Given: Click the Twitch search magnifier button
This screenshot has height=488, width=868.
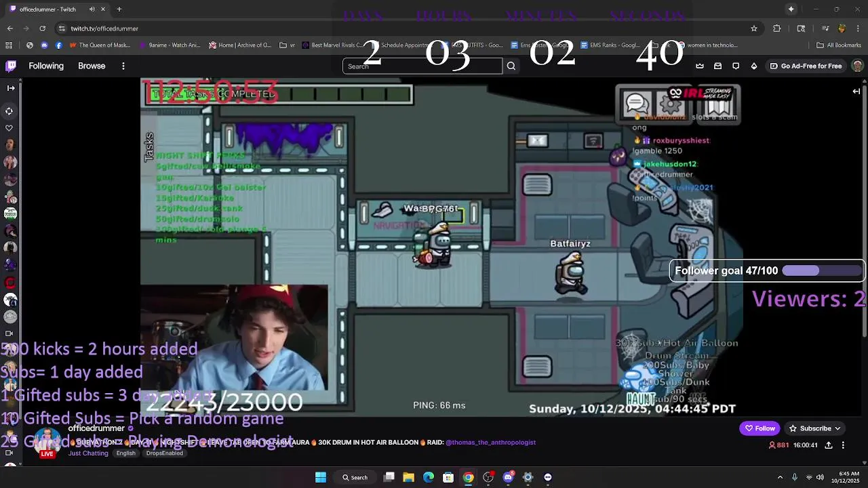Looking at the screenshot, I should tap(511, 66).
